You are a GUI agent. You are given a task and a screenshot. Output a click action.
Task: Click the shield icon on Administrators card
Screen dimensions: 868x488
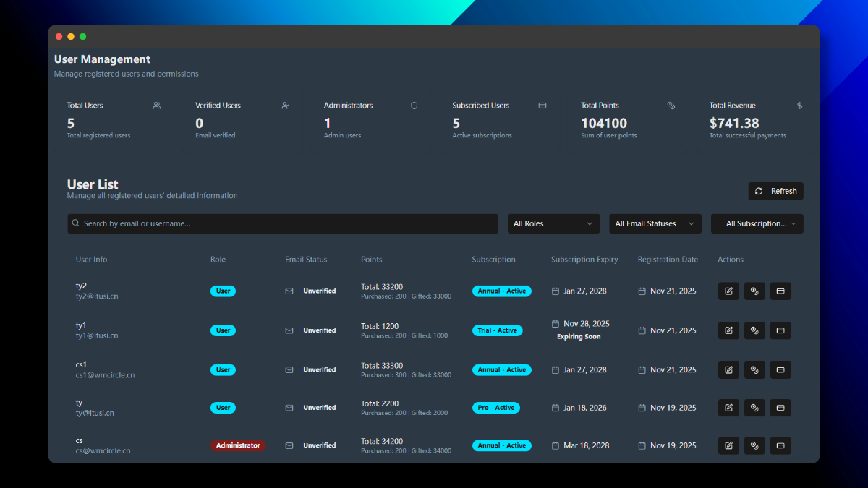(414, 106)
